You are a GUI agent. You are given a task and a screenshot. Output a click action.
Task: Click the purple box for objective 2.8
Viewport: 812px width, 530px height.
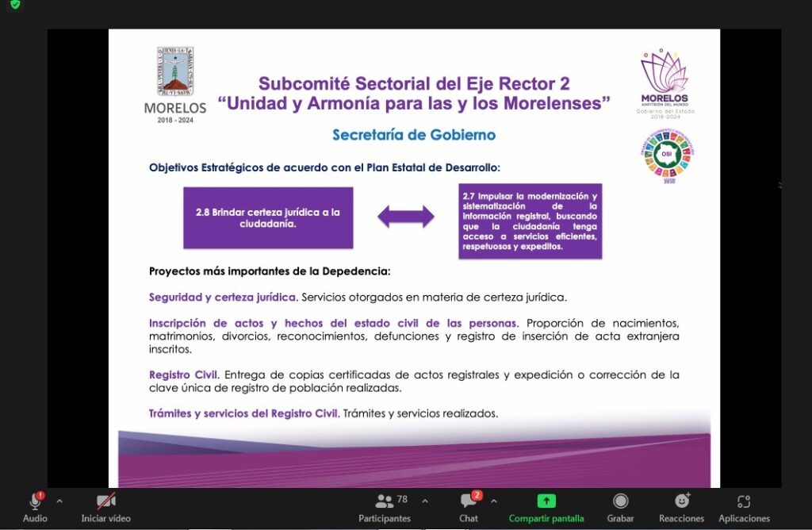[268, 217]
